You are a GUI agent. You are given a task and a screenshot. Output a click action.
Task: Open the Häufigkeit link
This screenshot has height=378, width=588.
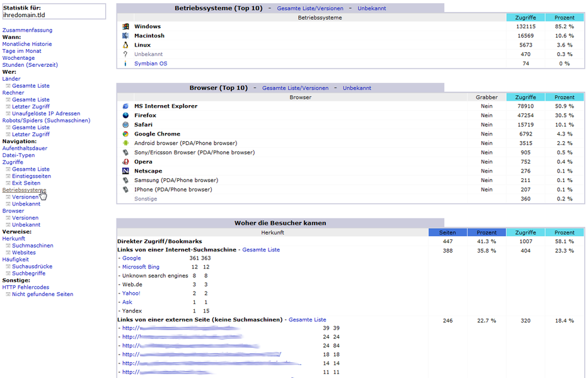point(15,260)
